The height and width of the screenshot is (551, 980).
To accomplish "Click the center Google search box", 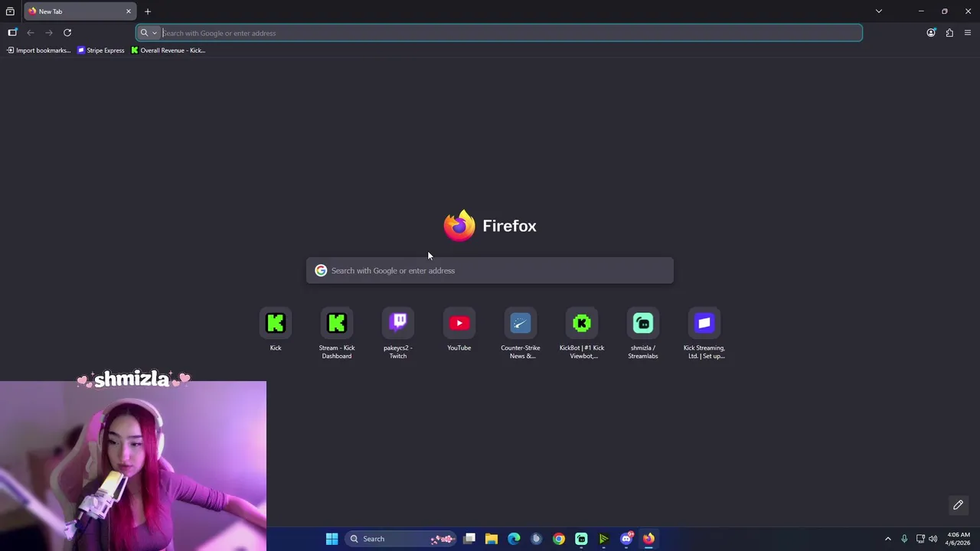I will click(x=490, y=271).
